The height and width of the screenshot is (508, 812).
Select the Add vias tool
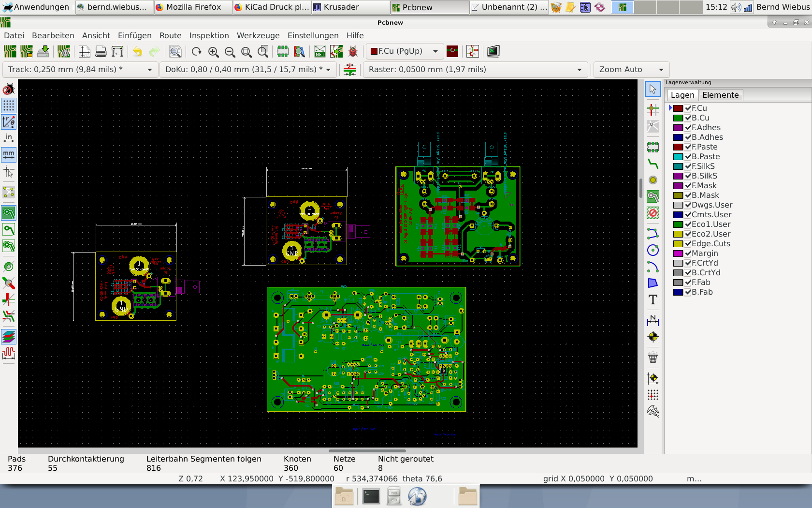(x=653, y=180)
